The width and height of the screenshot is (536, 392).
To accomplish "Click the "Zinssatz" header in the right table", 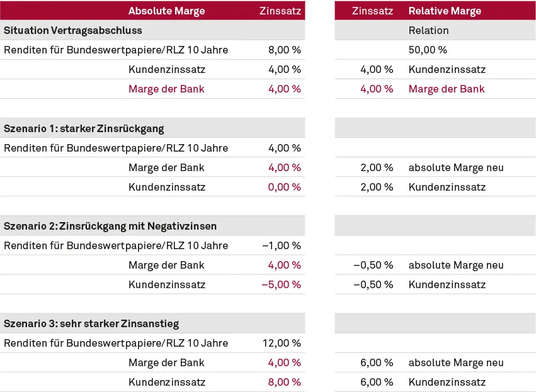I will [x=373, y=11].
